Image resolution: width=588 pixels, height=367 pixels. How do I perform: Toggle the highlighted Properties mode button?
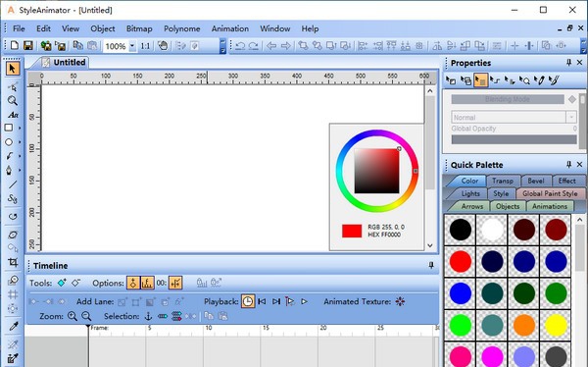pyautogui.click(x=481, y=80)
